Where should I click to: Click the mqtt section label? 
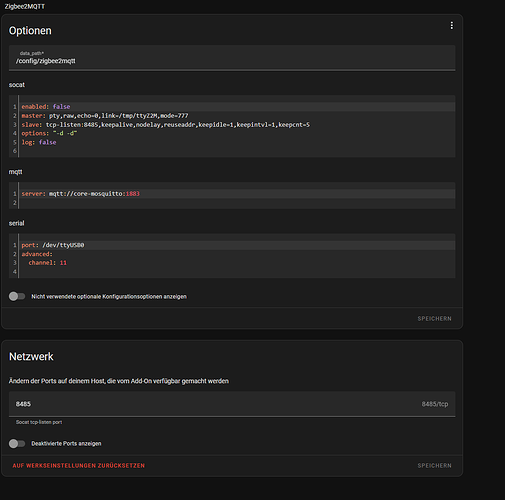16,172
